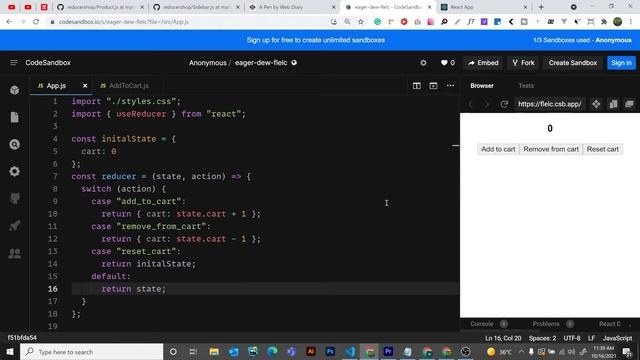Open the Live collaboration people icon in sidebar
Image resolution: width=640 pixels, height=360 pixels.
pyautogui.click(x=15, y=253)
